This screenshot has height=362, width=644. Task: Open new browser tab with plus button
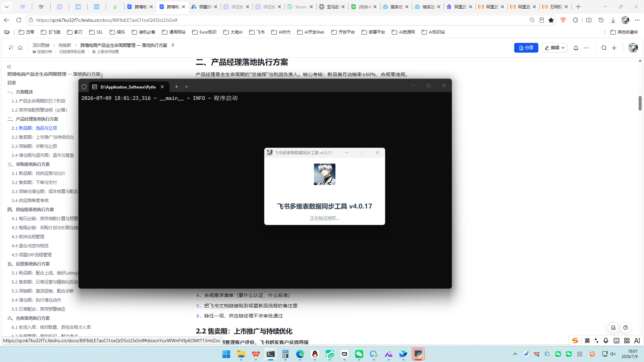(578, 7)
